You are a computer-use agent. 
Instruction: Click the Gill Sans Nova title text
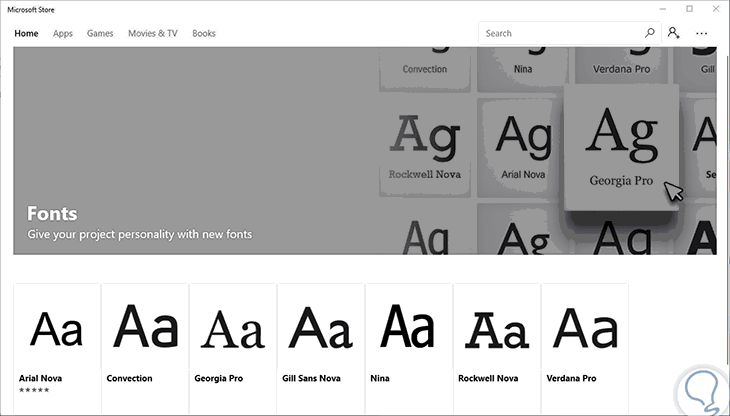[311, 378]
